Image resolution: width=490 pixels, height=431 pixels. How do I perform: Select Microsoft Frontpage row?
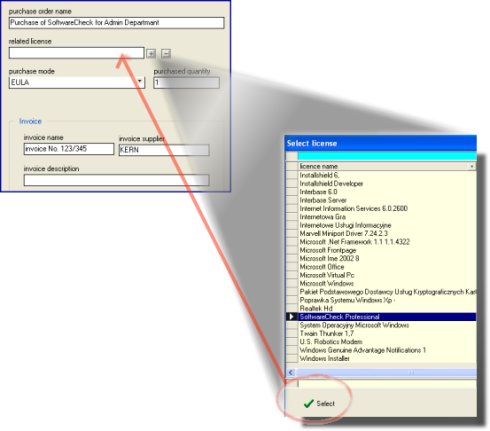(387, 250)
